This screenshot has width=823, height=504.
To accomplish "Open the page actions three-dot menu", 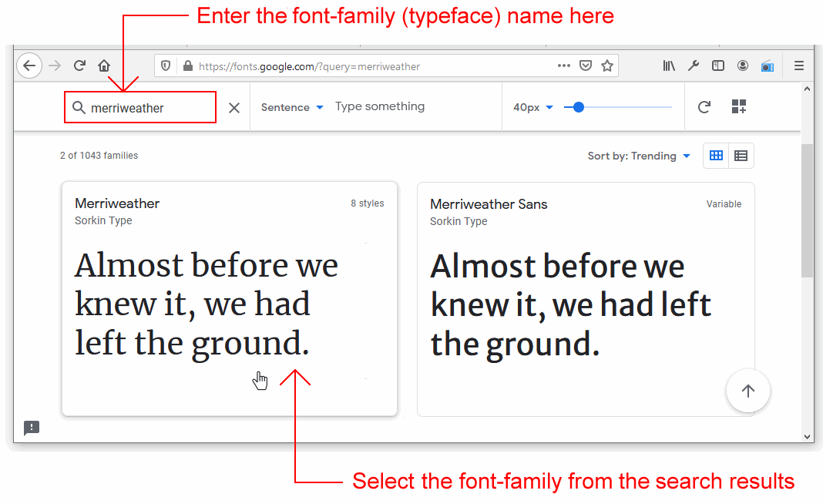I will (564, 66).
